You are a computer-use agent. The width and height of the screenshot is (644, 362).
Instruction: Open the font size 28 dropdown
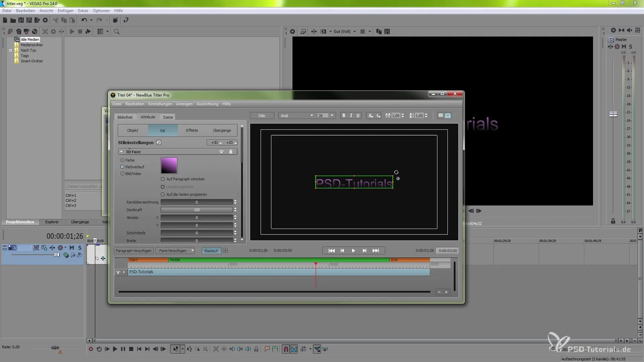(332, 116)
